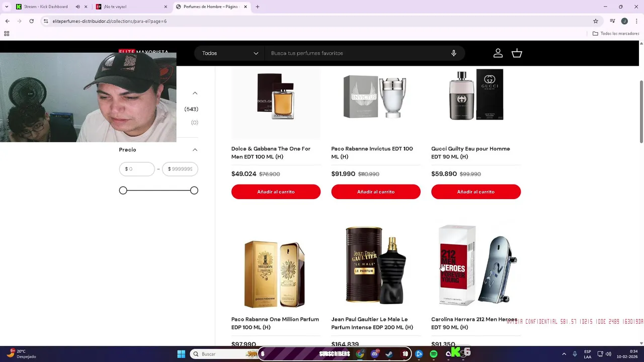
Task: Open Dolce & Gabbana The One For Men link
Action: pos(271,153)
